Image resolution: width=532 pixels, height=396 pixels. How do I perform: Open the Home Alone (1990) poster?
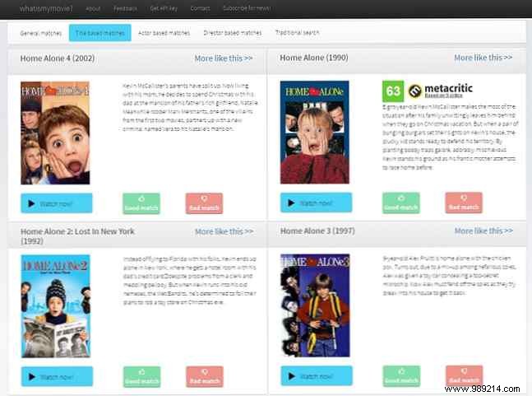tap(315, 132)
